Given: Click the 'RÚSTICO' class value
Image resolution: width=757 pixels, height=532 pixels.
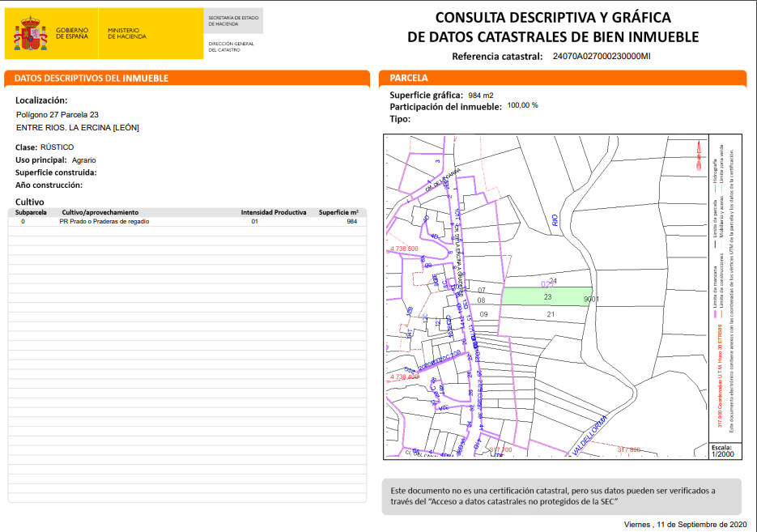Looking at the screenshot, I should (x=57, y=147).
